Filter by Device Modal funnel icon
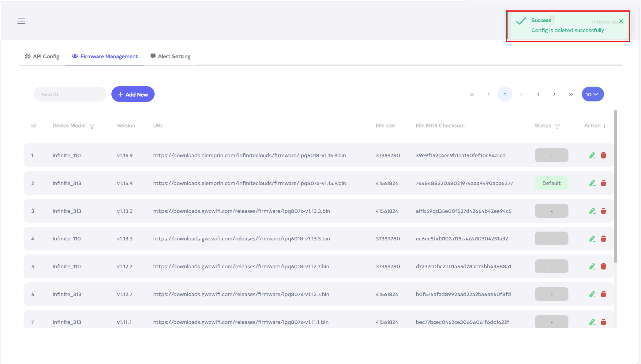The width and height of the screenshot is (641, 364). point(92,126)
